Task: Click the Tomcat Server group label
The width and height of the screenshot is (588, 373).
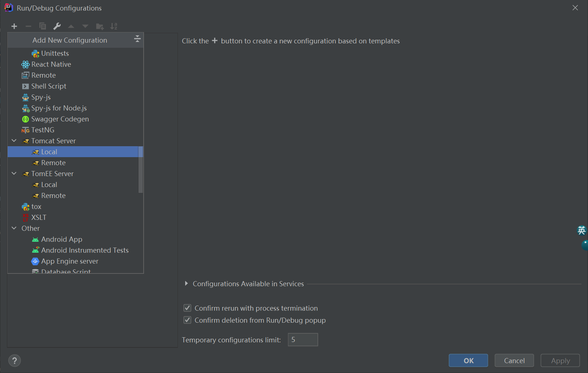Action: [x=53, y=141]
